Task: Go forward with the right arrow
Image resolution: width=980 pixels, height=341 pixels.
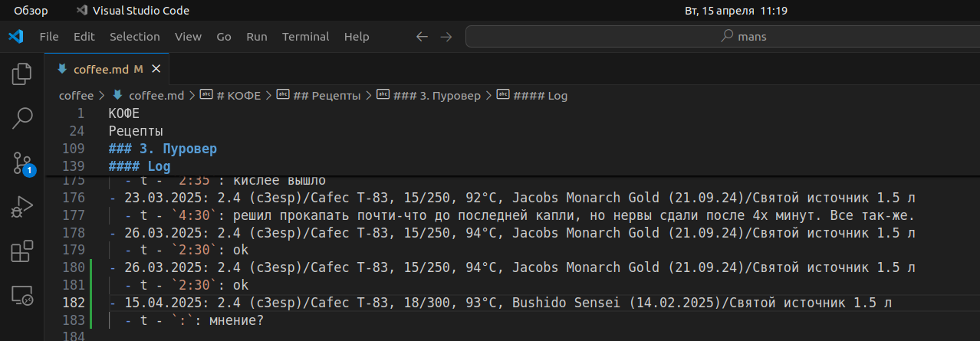Action: pyautogui.click(x=446, y=37)
